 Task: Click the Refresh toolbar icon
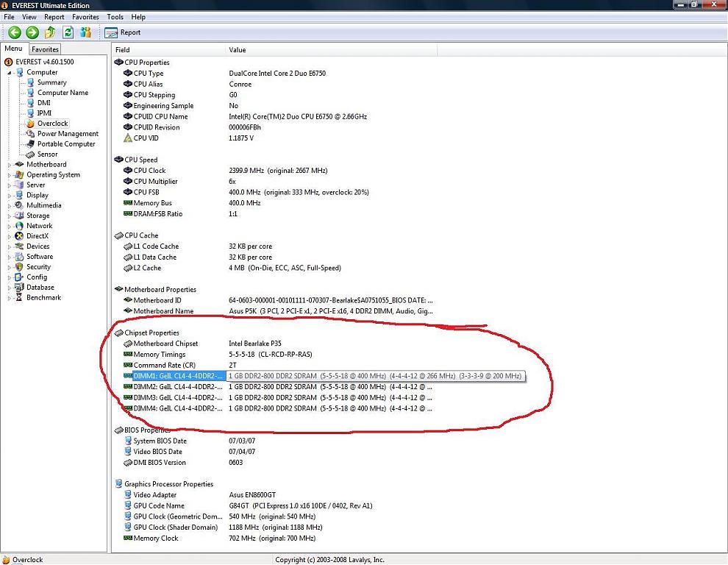[x=68, y=32]
